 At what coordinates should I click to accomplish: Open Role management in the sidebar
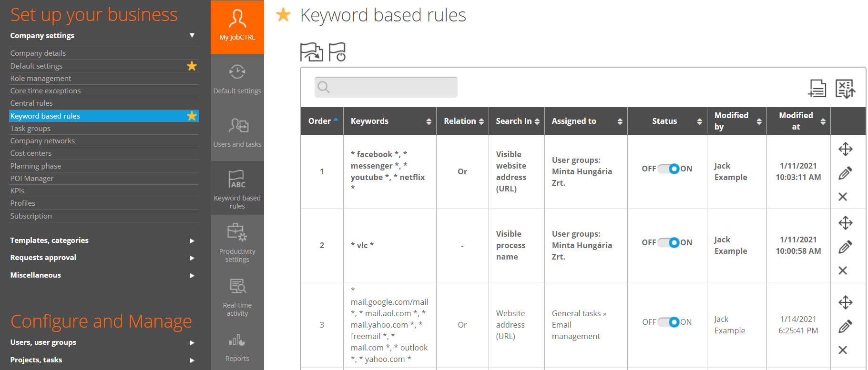41,79
